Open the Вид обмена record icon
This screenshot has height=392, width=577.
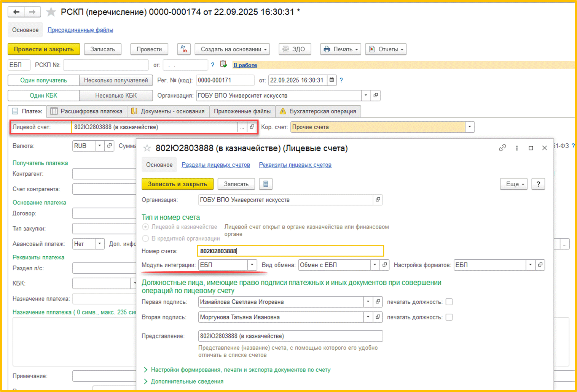pos(384,265)
